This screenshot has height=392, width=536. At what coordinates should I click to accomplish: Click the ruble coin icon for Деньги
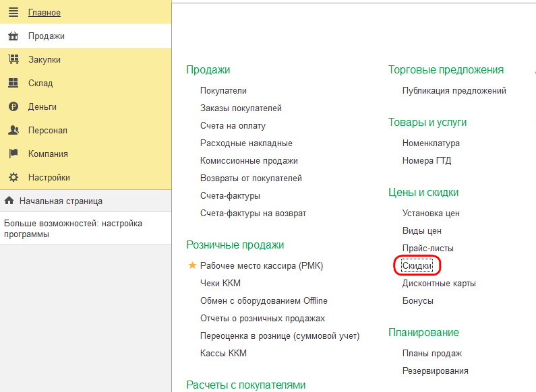pos(13,106)
